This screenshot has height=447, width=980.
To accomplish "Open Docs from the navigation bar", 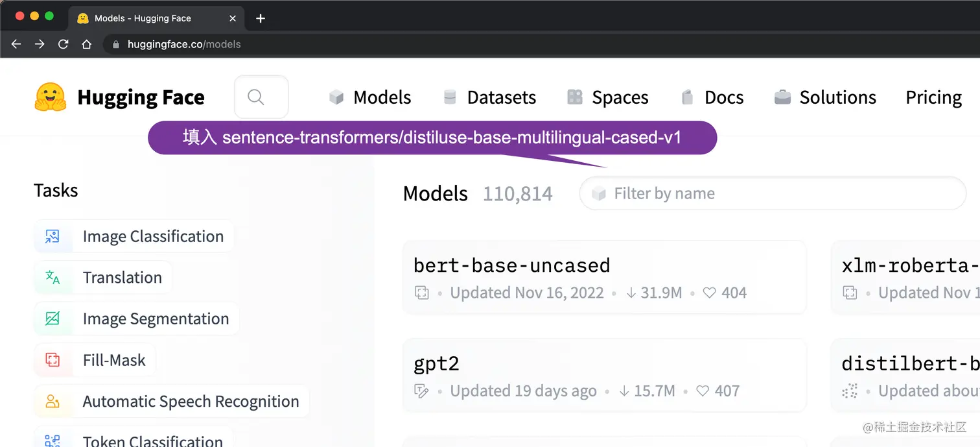I will pos(712,97).
